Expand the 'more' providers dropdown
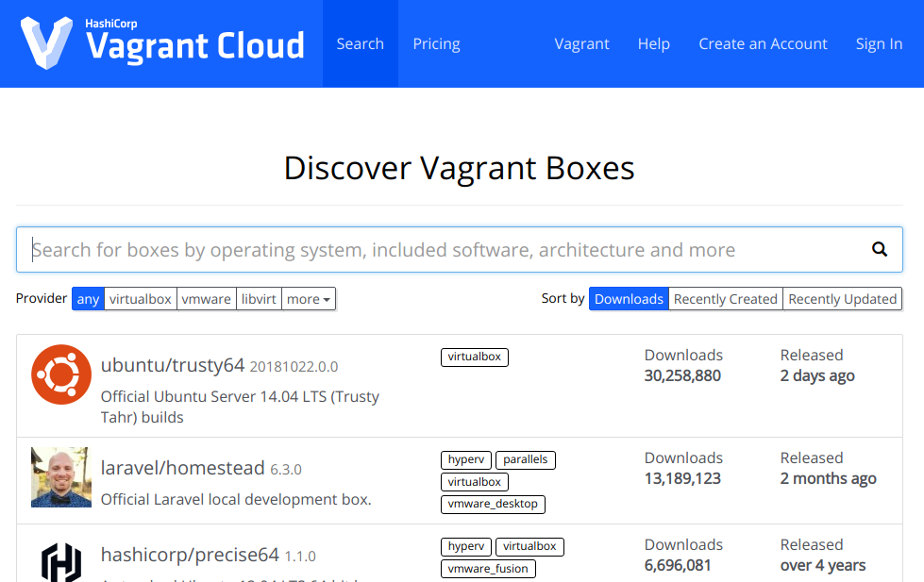 [309, 299]
